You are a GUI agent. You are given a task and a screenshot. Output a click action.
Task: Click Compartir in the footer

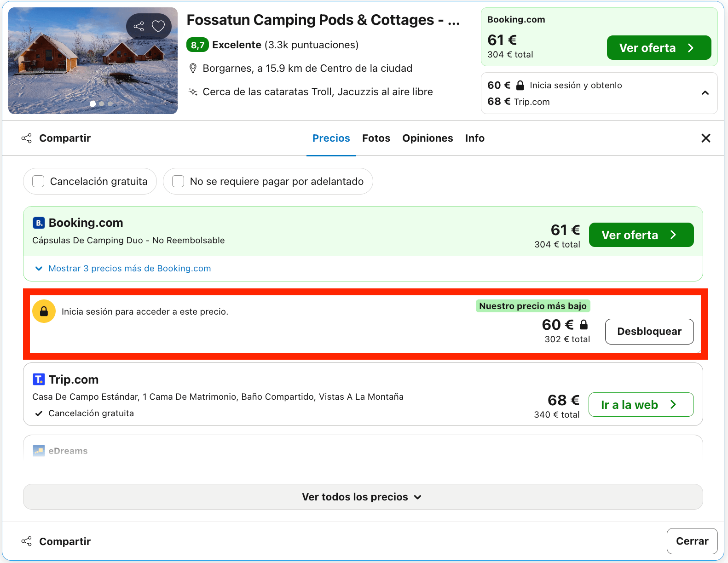point(65,541)
